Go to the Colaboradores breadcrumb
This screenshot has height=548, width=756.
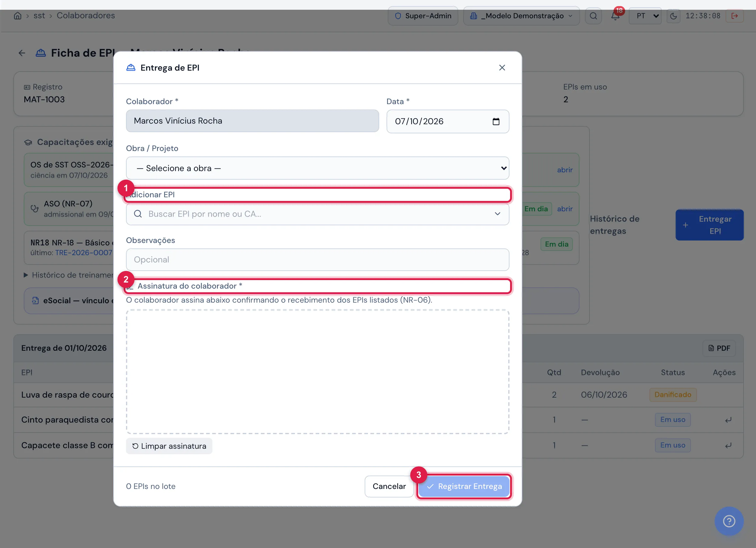click(x=86, y=16)
